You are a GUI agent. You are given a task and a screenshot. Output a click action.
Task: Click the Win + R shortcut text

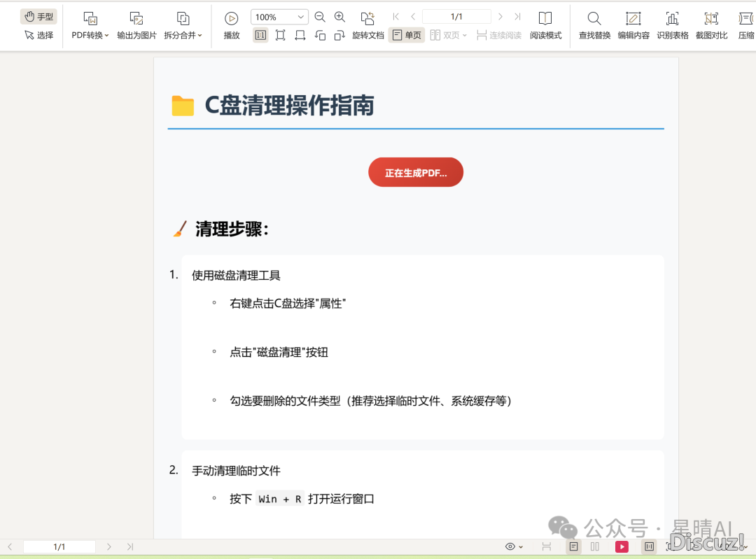280,500
